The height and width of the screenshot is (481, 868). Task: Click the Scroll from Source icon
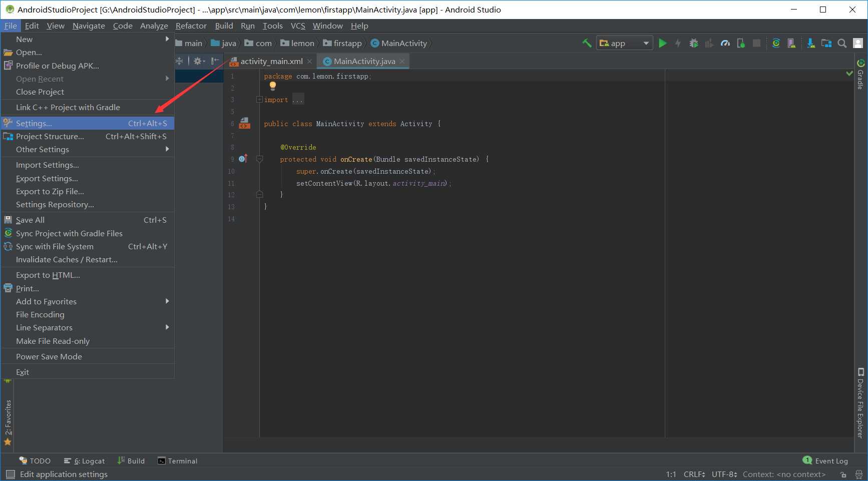coord(179,61)
